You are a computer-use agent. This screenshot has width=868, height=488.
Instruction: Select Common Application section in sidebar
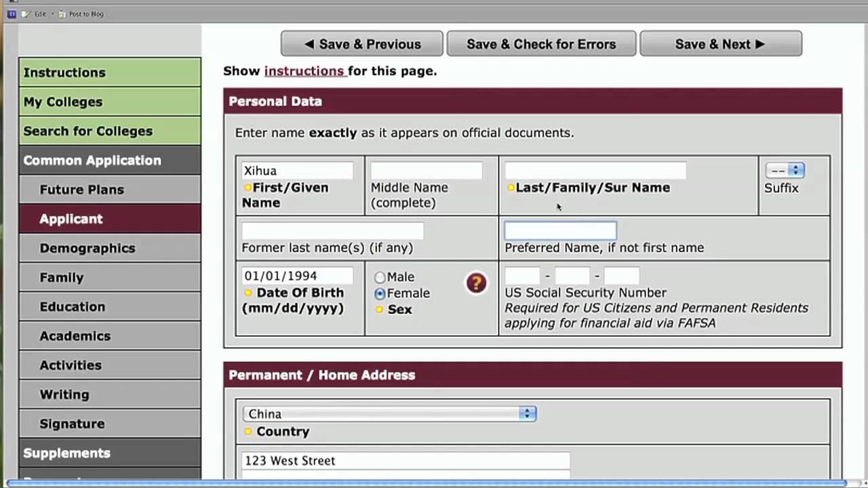[110, 160]
